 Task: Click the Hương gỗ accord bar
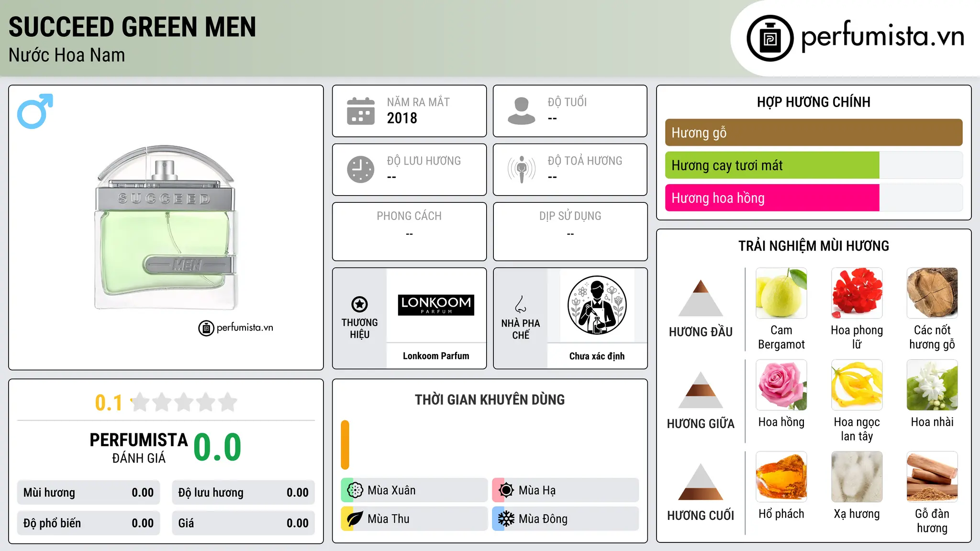(813, 132)
